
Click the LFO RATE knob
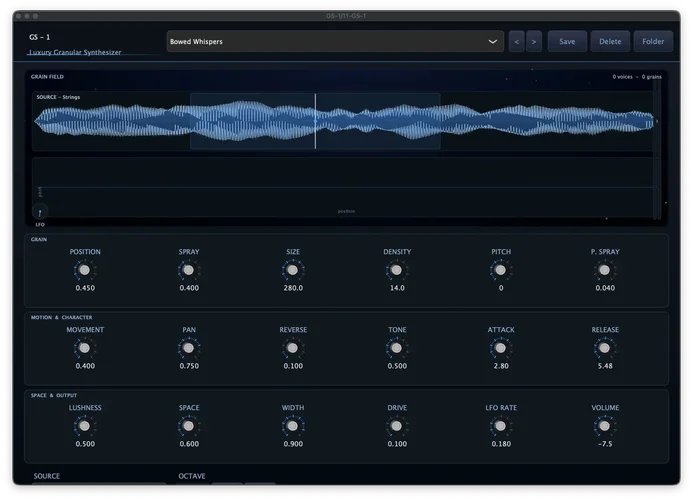[500, 426]
